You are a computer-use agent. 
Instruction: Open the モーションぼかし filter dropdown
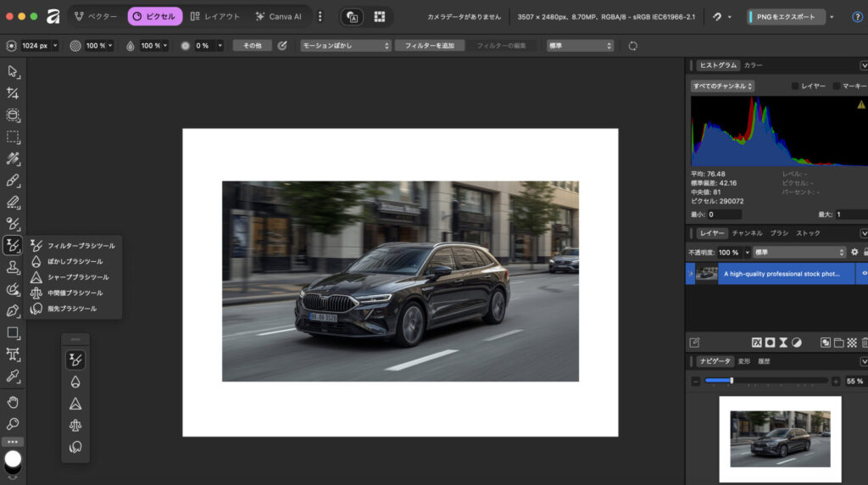pos(346,45)
